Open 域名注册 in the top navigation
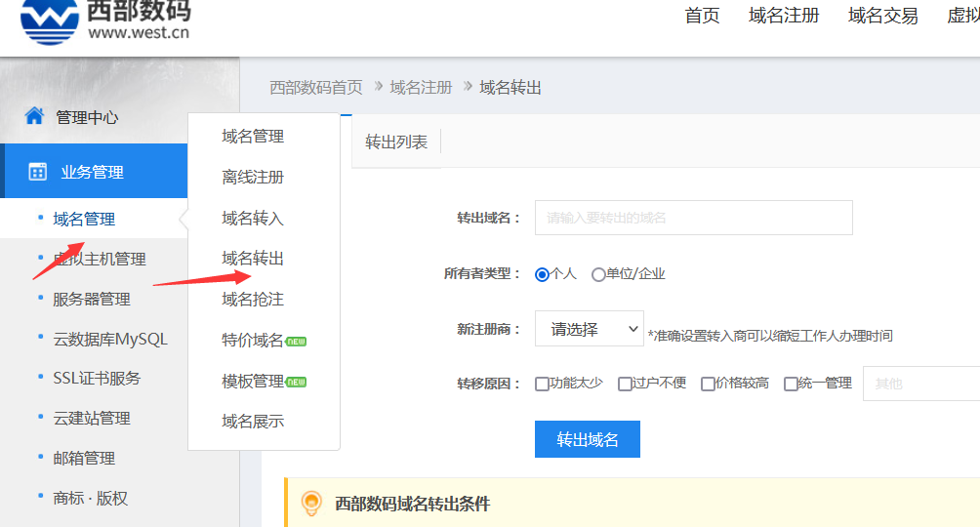The height and width of the screenshot is (527, 980). point(784,16)
